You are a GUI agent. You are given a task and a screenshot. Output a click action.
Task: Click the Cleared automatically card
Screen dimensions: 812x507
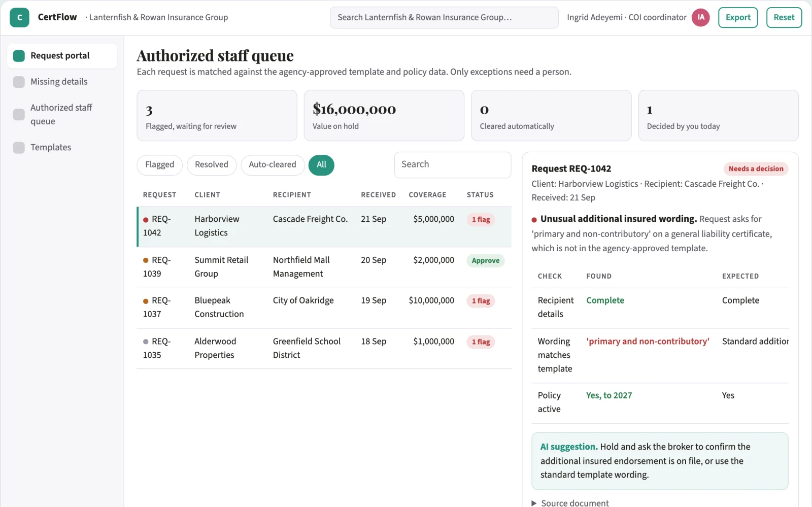pos(551,116)
